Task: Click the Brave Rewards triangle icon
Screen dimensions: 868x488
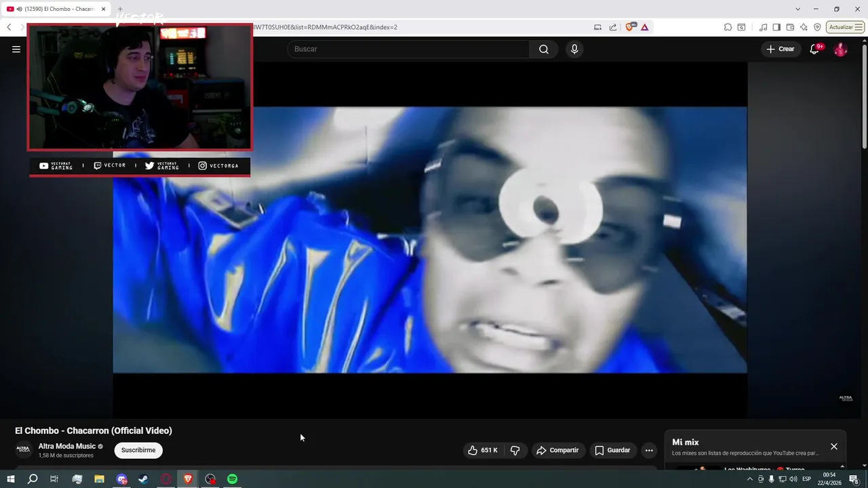Action: (x=644, y=27)
